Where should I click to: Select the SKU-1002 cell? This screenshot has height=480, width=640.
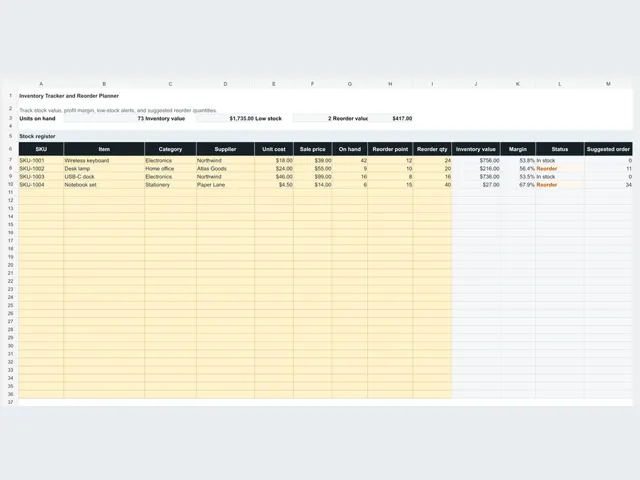point(41,169)
